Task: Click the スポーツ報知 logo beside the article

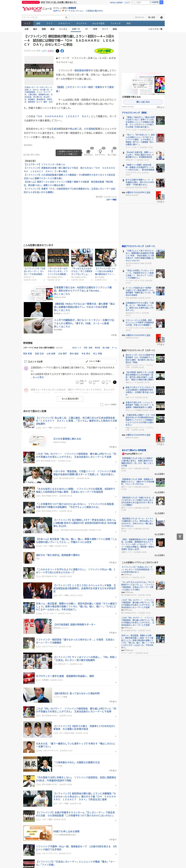Action: point(104,51)
